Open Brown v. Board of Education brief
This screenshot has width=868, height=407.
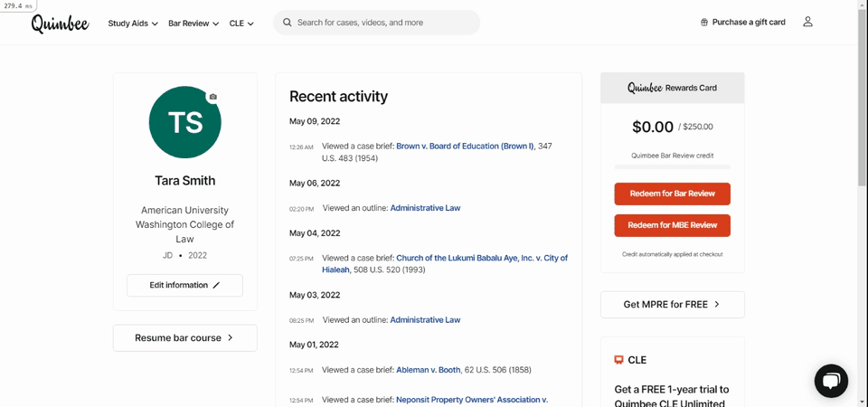click(x=465, y=147)
